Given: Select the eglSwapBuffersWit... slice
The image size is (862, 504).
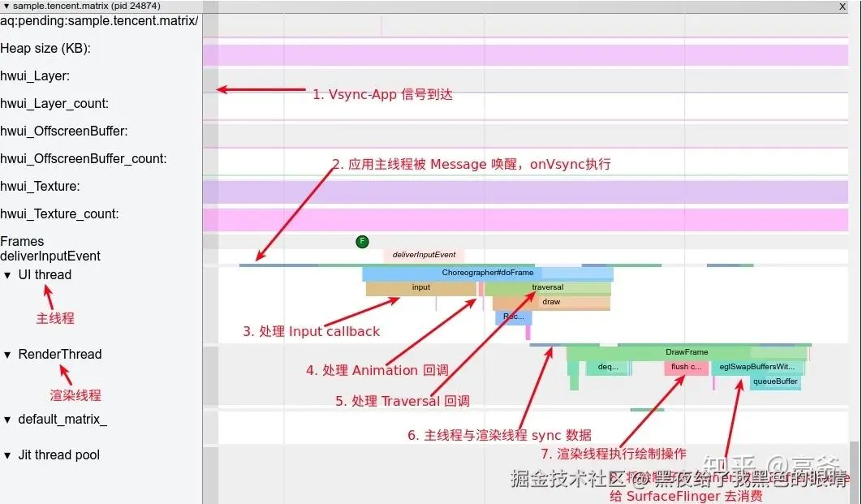Looking at the screenshot, I should point(757,367).
